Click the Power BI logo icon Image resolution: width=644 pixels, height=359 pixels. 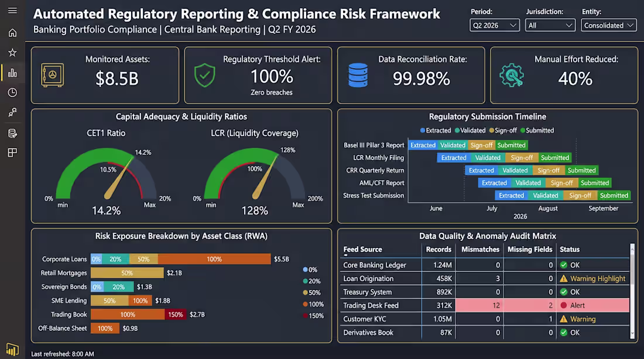pyautogui.click(x=12, y=350)
